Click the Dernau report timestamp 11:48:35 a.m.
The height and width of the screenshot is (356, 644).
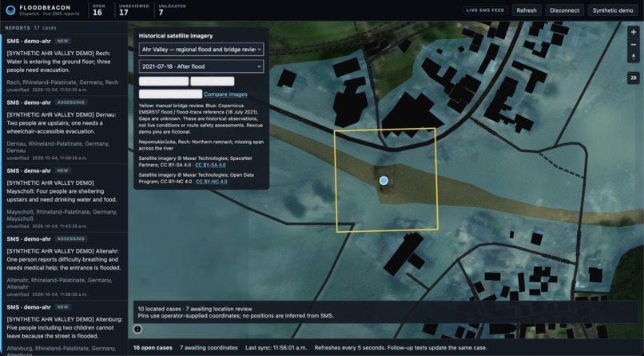click(x=59, y=158)
